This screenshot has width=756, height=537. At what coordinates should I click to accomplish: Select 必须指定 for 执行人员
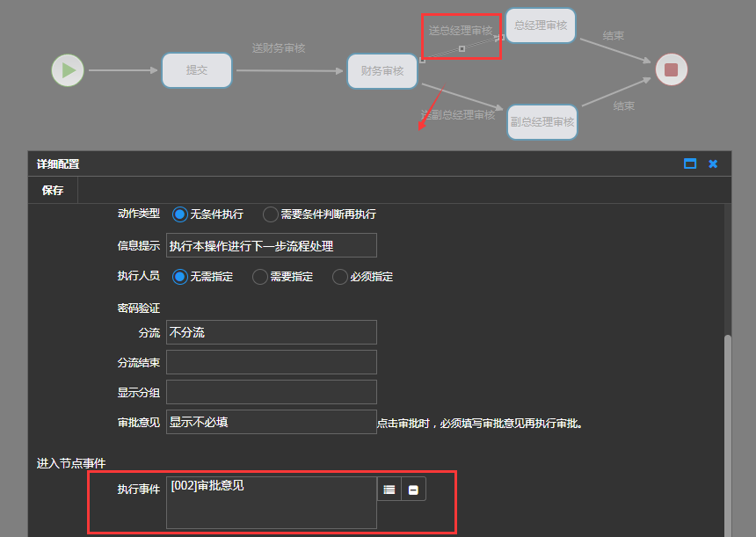tap(340, 277)
